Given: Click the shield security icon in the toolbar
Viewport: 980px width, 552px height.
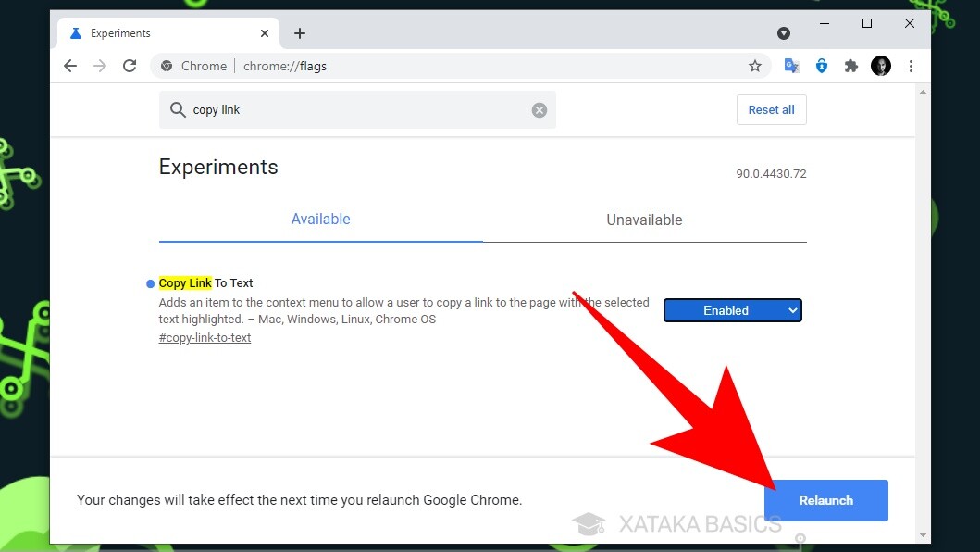Looking at the screenshot, I should 822,66.
